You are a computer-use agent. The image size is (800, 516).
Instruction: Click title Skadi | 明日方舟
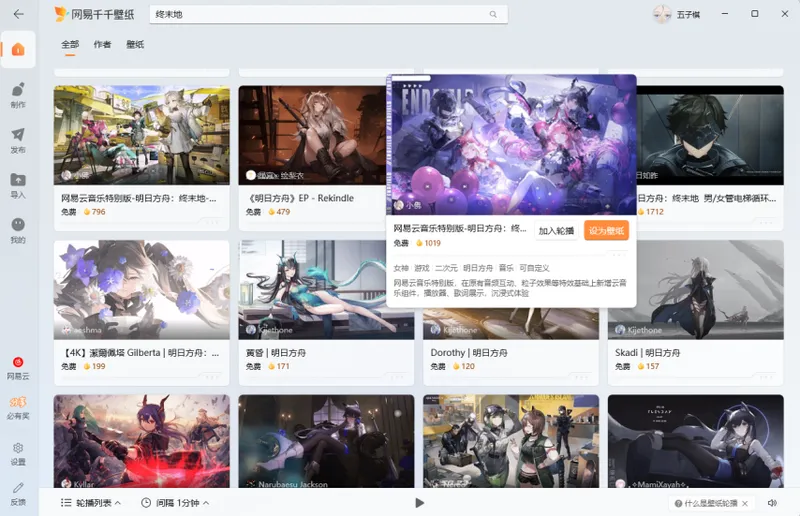click(647, 353)
